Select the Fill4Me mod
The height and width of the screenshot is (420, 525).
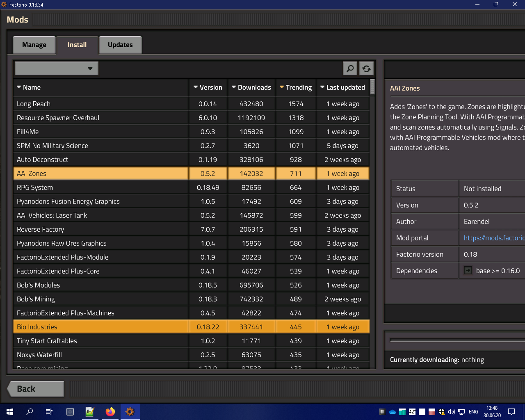[x=192, y=132]
